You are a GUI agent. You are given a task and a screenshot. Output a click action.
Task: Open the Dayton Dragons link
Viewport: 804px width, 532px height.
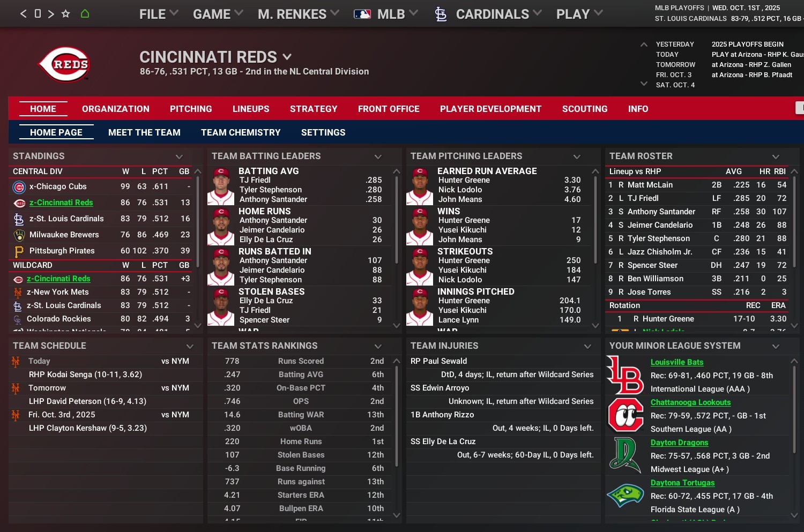(680, 443)
